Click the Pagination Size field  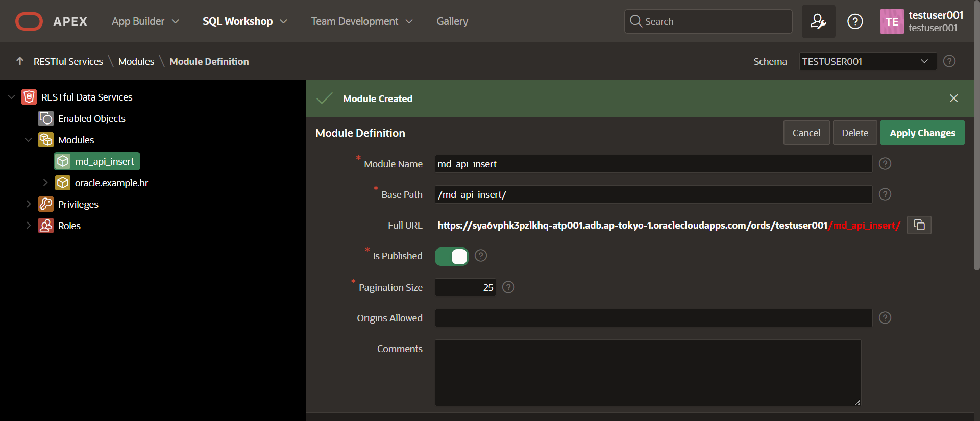pyautogui.click(x=465, y=287)
